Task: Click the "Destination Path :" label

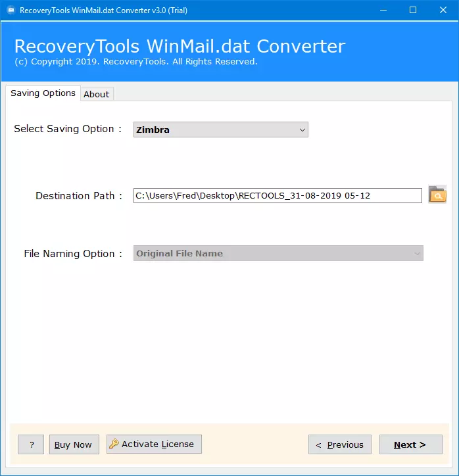Action: click(x=79, y=196)
